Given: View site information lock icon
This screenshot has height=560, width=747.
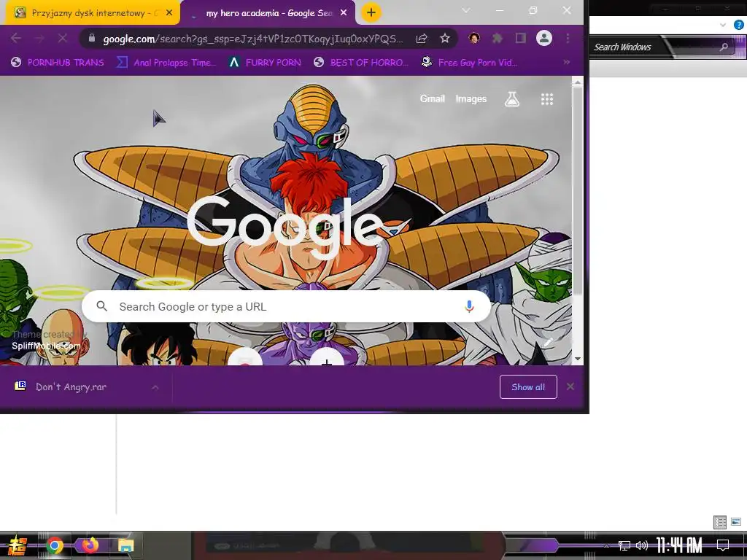Looking at the screenshot, I should pyautogui.click(x=91, y=38).
